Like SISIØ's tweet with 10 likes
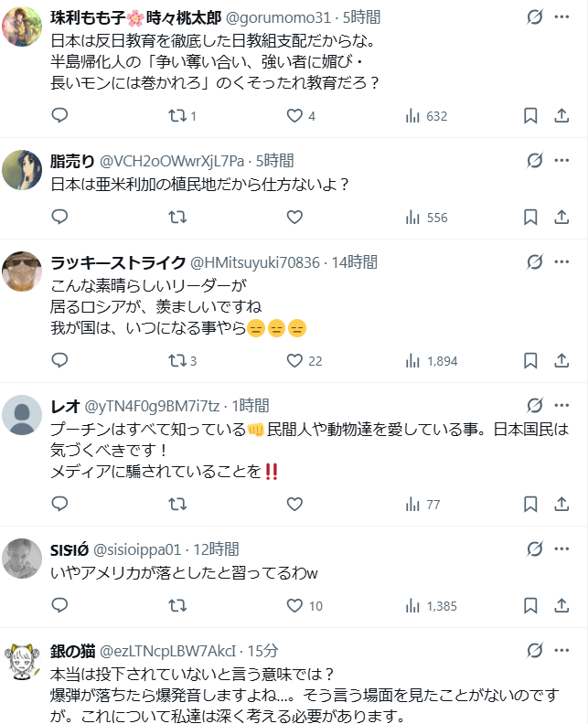Image resolution: width=588 pixels, height=724 pixels. (x=294, y=605)
